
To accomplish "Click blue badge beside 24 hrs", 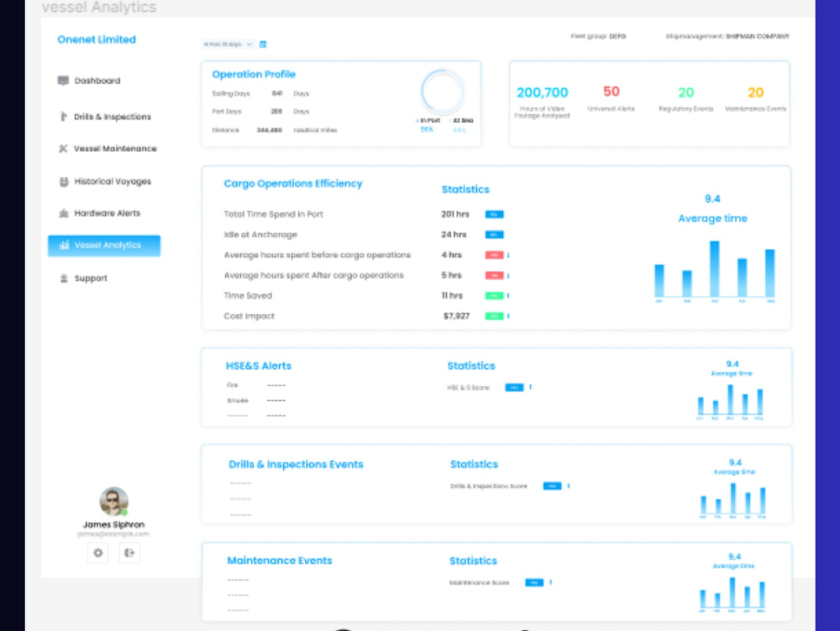I will click(495, 234).
